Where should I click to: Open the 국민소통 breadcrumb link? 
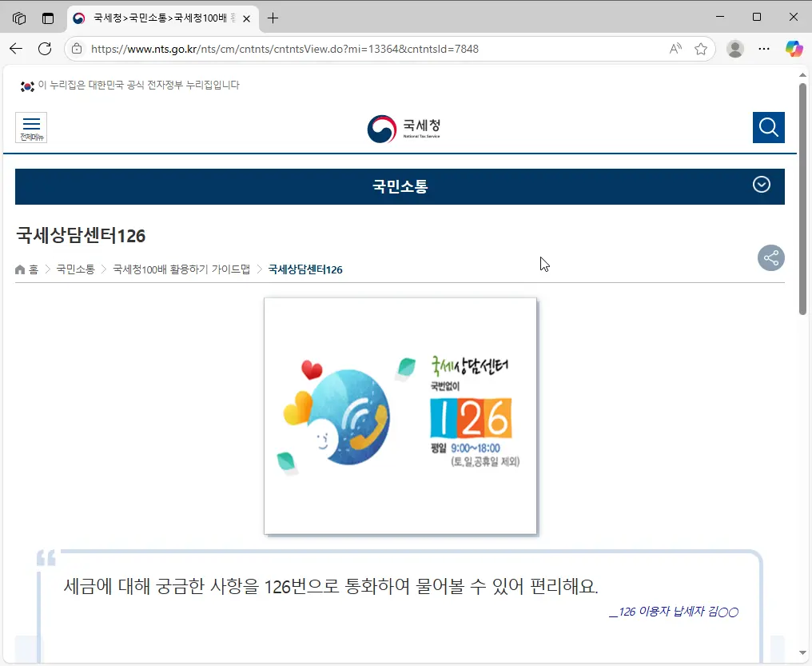point(76,269)
